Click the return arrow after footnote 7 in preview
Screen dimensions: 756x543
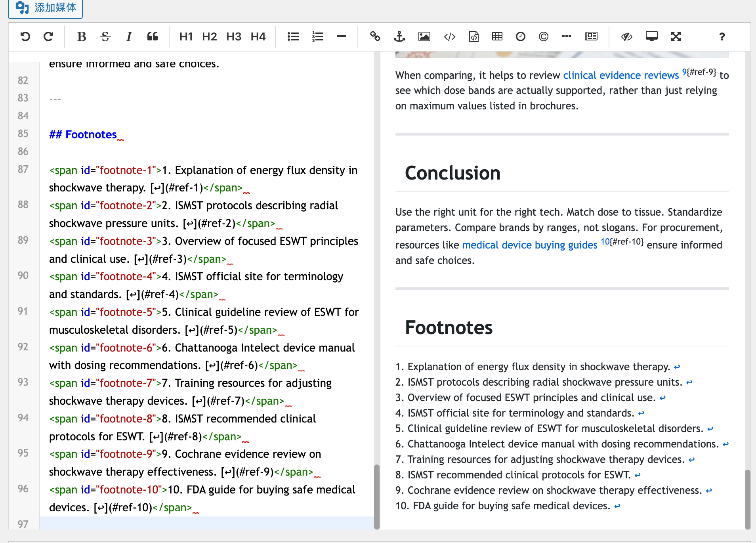click(692, 460)
